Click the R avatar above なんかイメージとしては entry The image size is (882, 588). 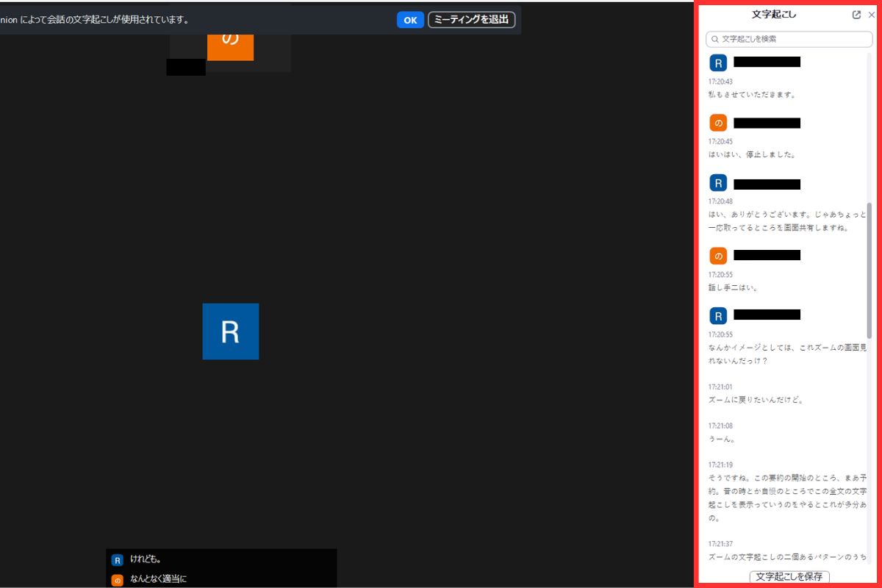(x=718, y=315)
